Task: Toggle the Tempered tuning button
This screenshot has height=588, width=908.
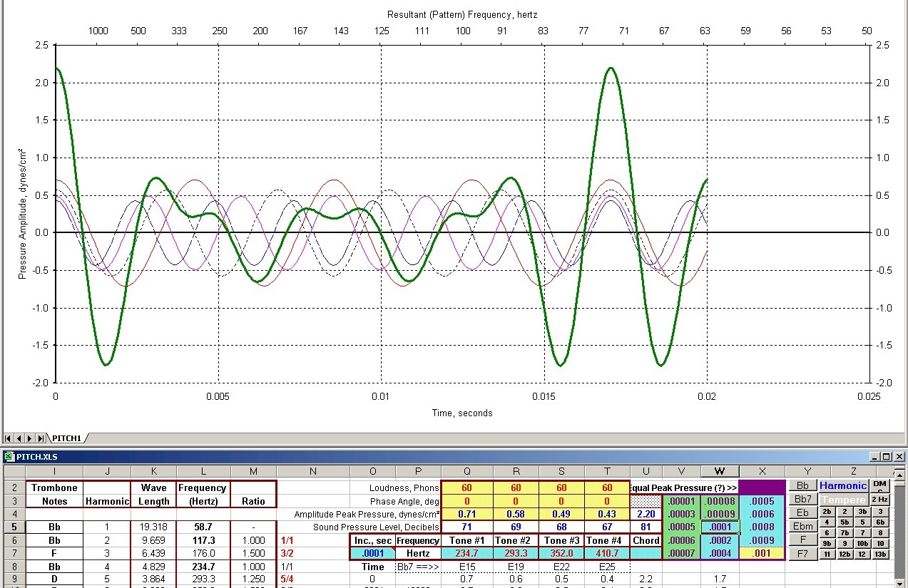Action: pos(843,500)
